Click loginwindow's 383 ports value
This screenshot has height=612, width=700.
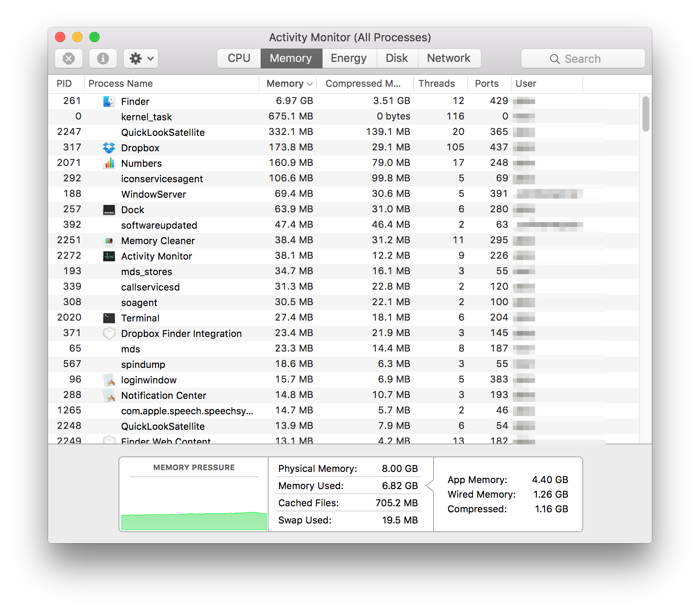pyautogui.click(x=499, y=379)
